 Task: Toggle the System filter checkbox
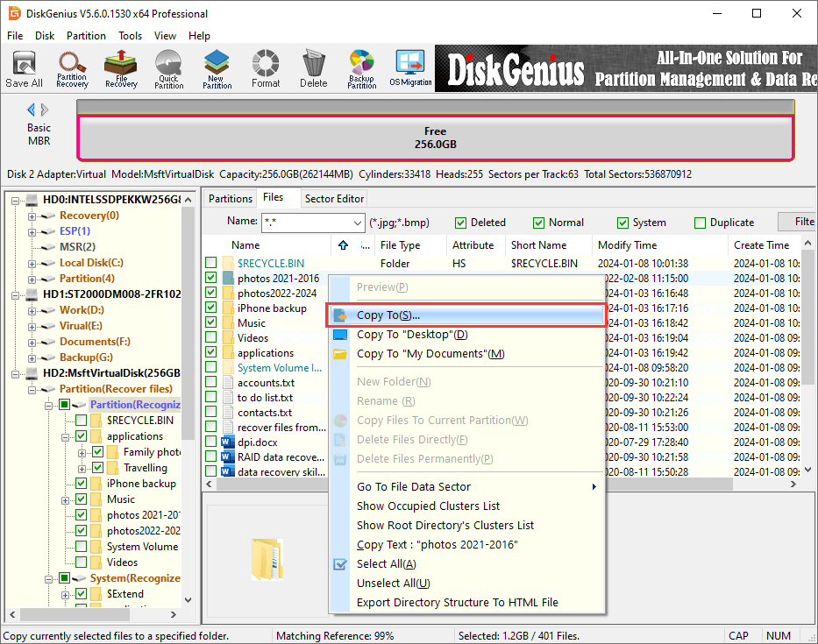tap(622, 223)
